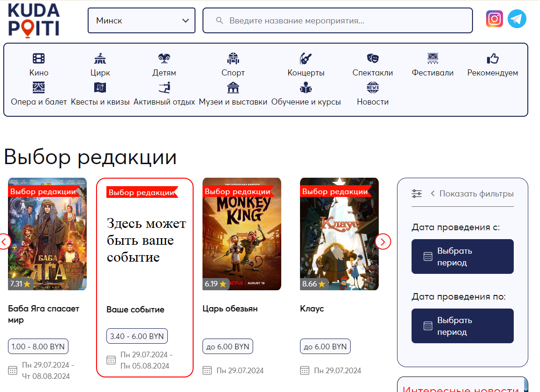Select the Спорт category icon
The image size is (540, 392).
pos(233,58)
